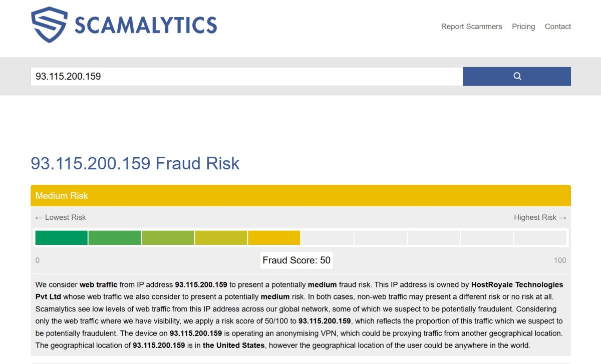The height and width of the screenshot is (364, 601).
Task: Click the 'Highest Risk →' label
Action: coord(540,217)
